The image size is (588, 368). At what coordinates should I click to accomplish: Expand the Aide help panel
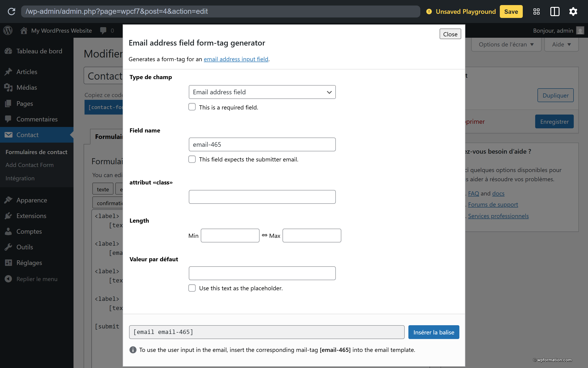pos(561,44)
